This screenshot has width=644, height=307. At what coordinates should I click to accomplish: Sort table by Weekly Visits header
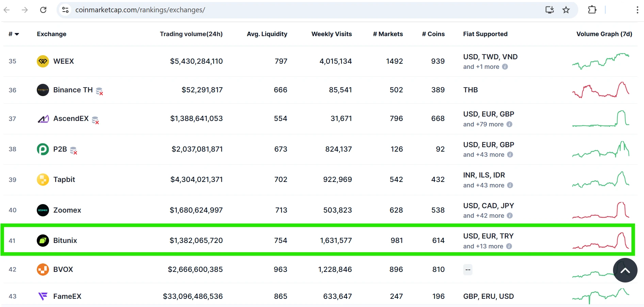(x=331, y=34)
